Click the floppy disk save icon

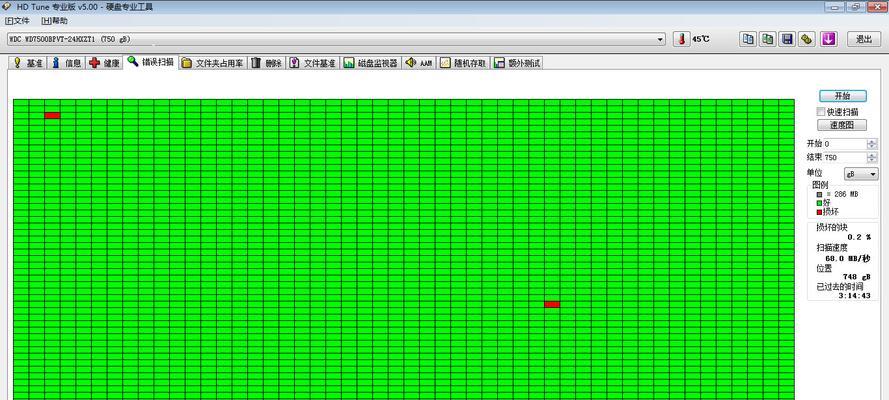(787, 39)
